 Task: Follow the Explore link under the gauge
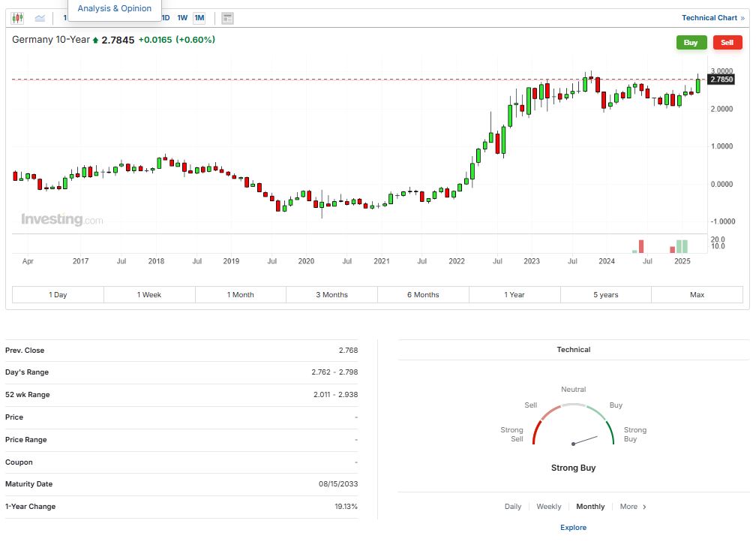tap(574, 528)
